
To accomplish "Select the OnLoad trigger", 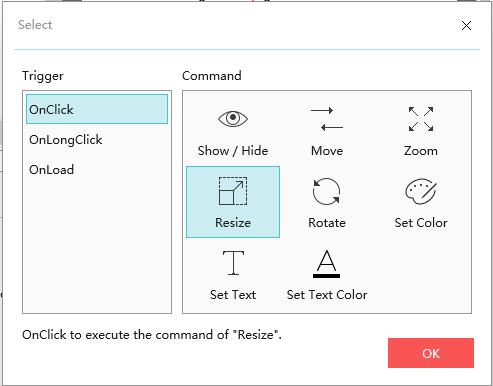I will click(97, 169).
